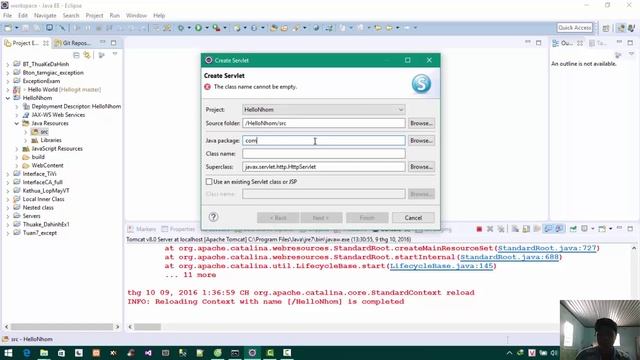Click the green Run toolbar icon
The width and height of the screenshot is (640, 360).
[198, 28]
